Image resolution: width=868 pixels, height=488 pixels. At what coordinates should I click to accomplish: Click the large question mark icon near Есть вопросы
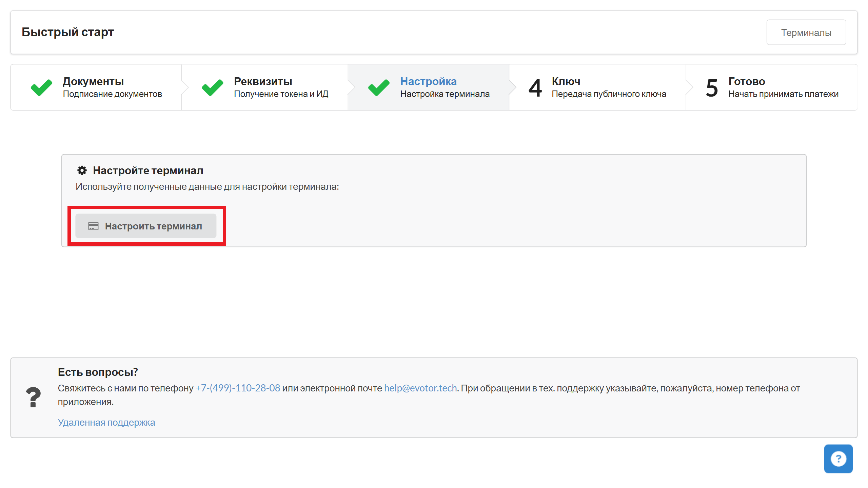tap(33, 397)
